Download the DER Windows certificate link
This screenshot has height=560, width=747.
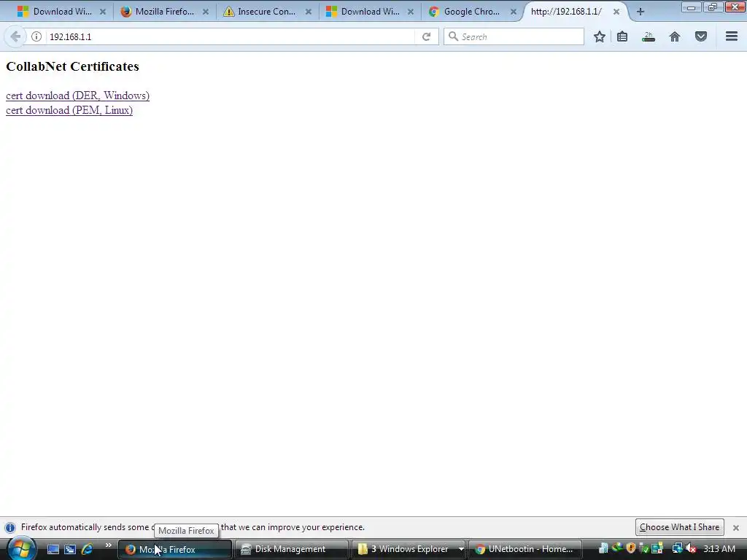[x=77, y=96]
